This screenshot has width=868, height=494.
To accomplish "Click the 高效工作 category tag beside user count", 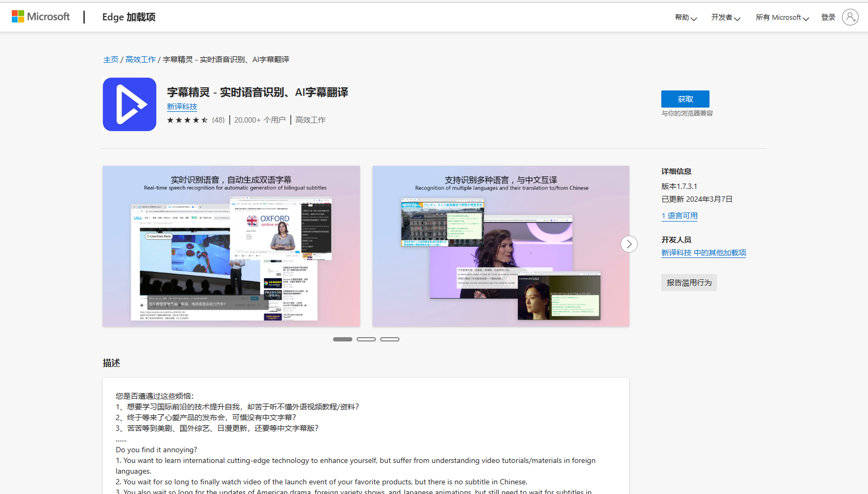I will pyautogui.click(x=311, y=120).
